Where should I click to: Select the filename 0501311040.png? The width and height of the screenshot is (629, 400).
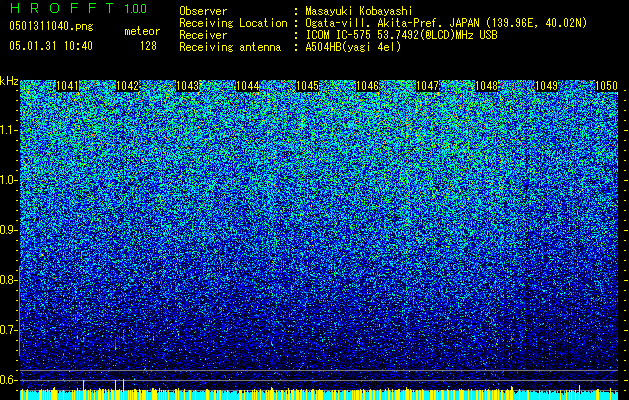51,26
